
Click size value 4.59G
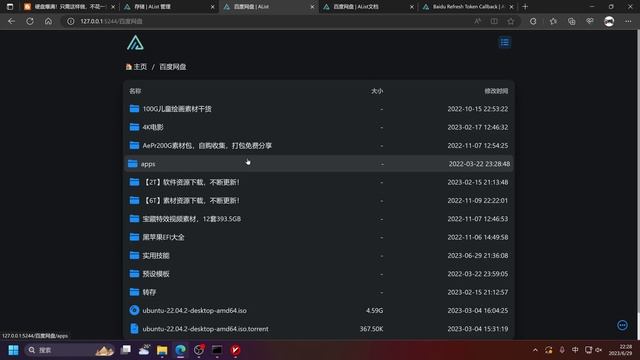(x=374, y=310)
